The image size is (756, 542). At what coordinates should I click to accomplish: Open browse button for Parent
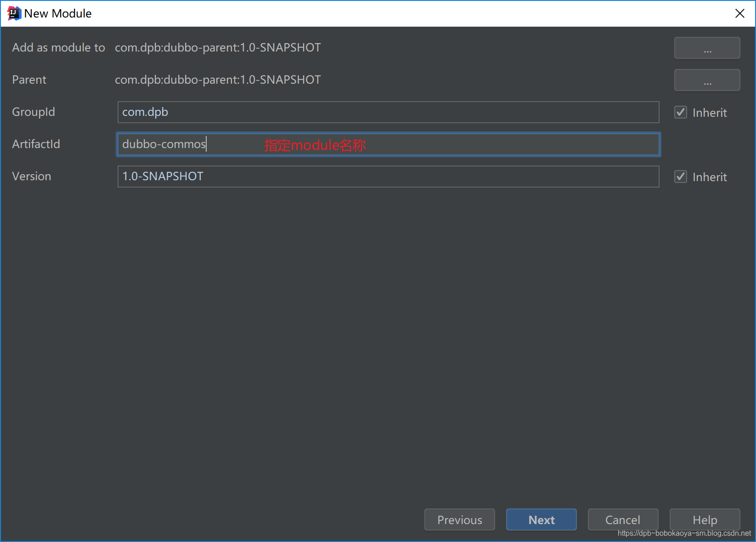(707, 80)
